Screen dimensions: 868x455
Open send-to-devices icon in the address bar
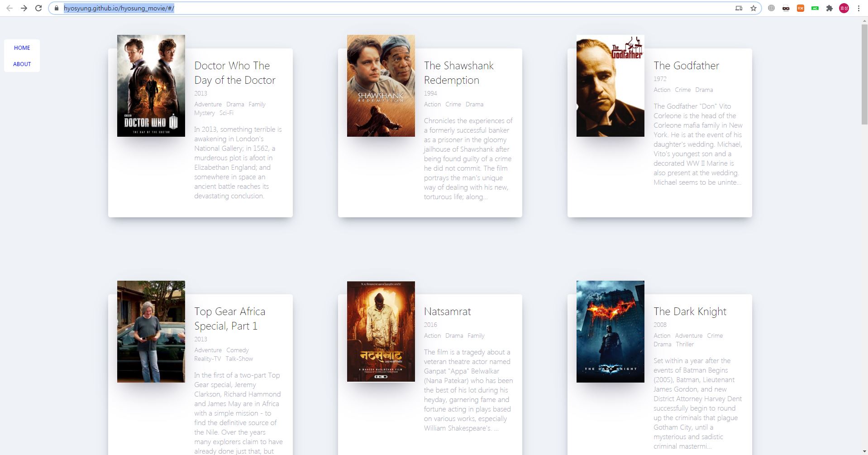point(739,8)
